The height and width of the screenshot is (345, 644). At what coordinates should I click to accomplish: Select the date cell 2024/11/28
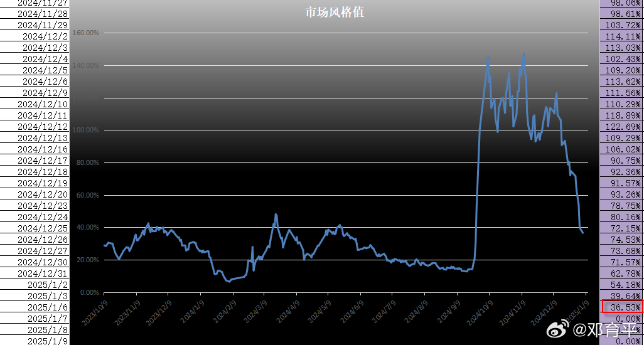pyautogui.click(x=43, y=13)
